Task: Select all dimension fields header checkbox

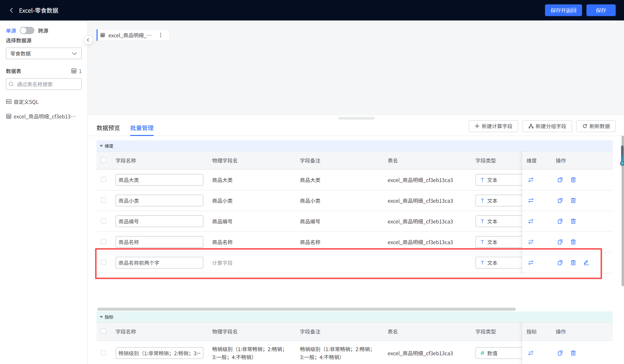Action: tap(103, 160)
